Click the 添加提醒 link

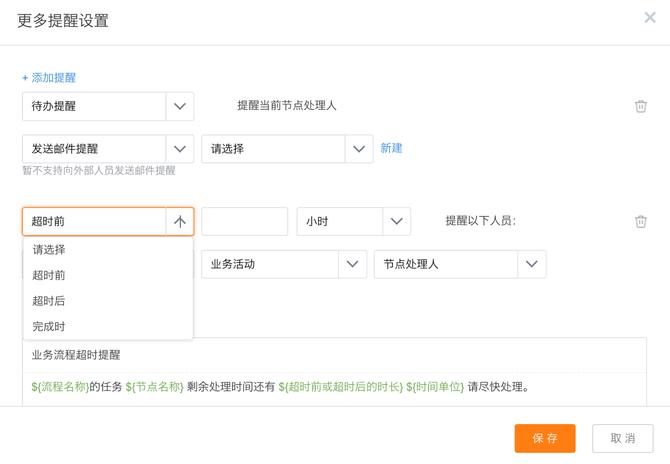49,77
